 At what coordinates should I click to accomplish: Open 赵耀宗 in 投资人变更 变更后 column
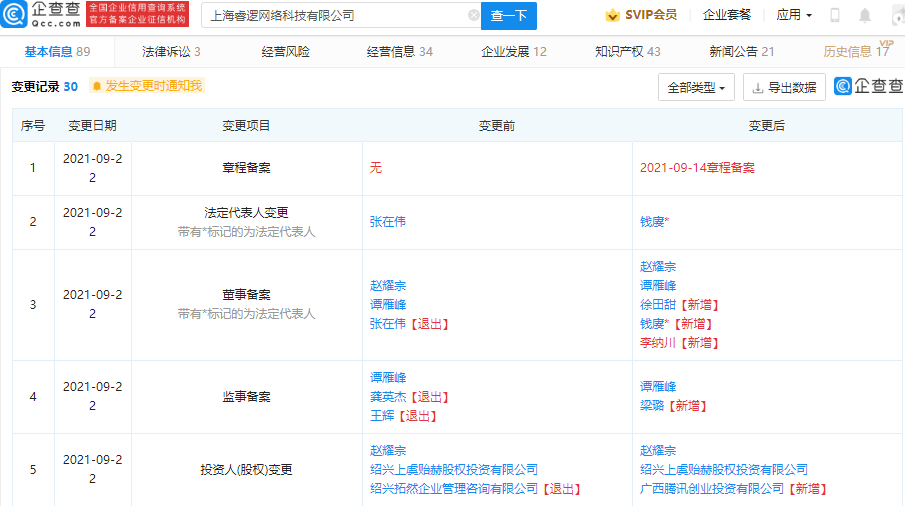point(658,451)
